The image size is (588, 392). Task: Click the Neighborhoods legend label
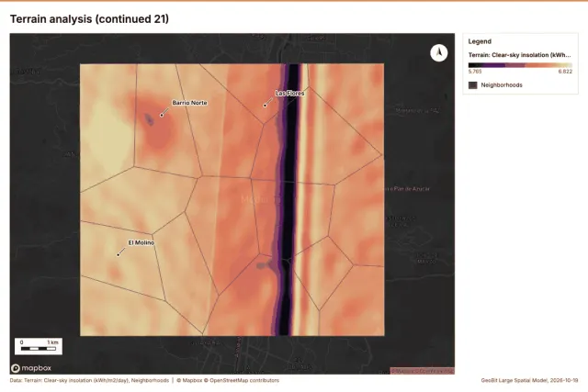(502, 85)
